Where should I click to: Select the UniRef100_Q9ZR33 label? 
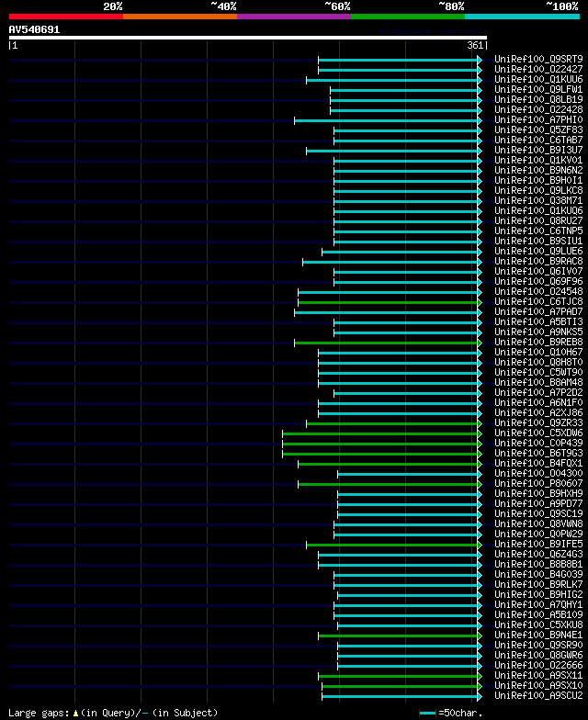tap(538, 422)
